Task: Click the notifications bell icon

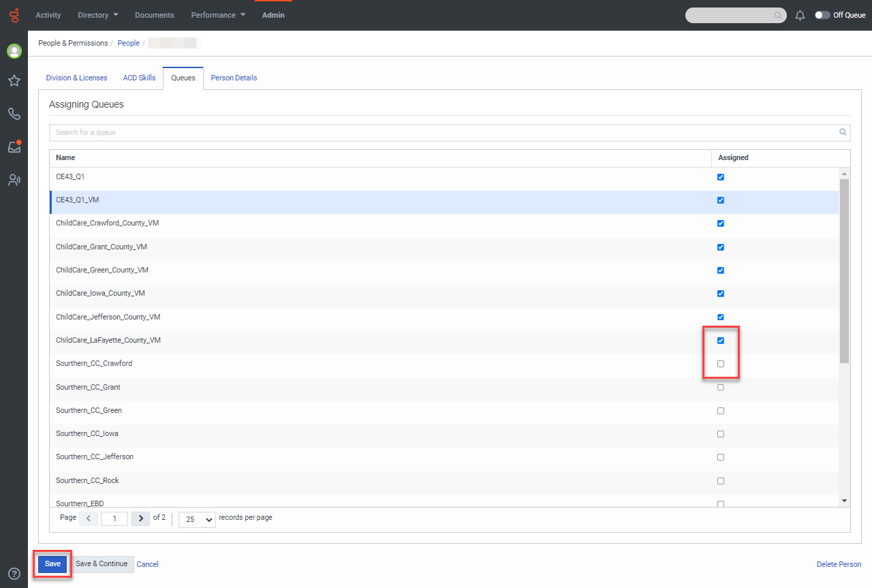Action: tap(800, 15)
